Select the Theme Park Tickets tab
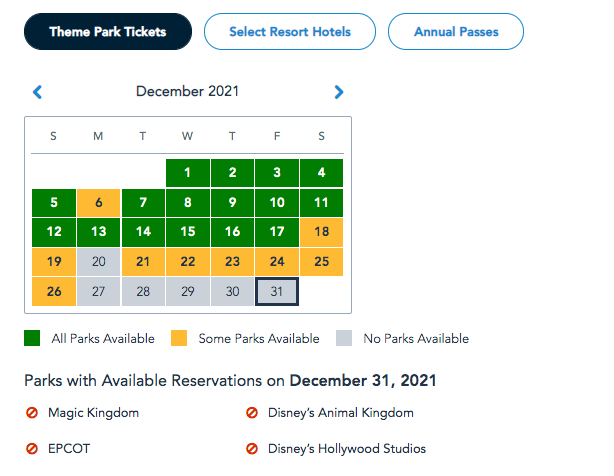The height and width of the screenshot is (476, 614). (108, 32)
